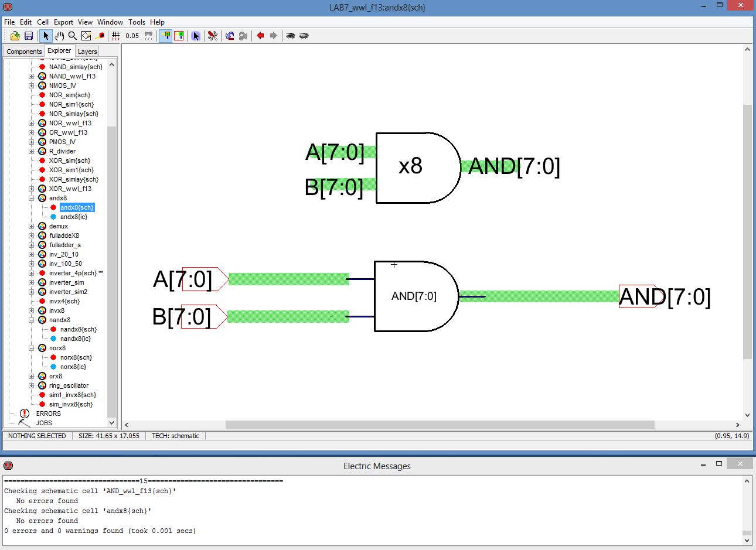
Task: Click the Undo icon in toolbar
Action: [x=230, y=36]
